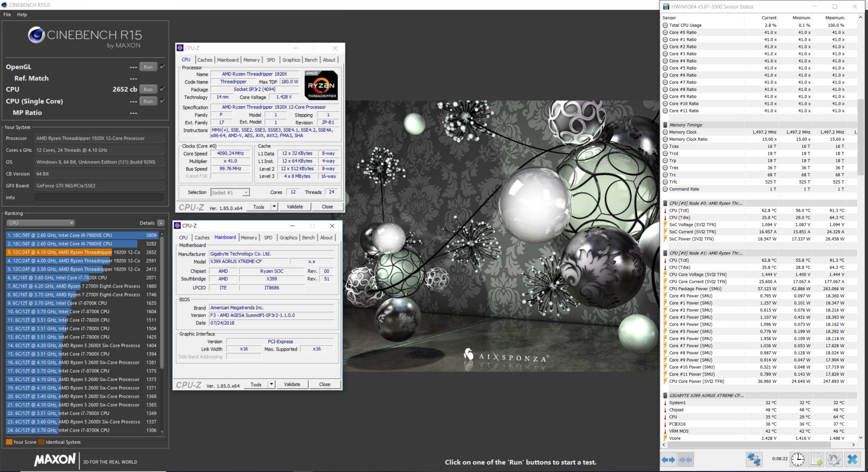Toggle the CPU (Single Core) test checkbox
The image size is (868, 472).
point(162,101)
